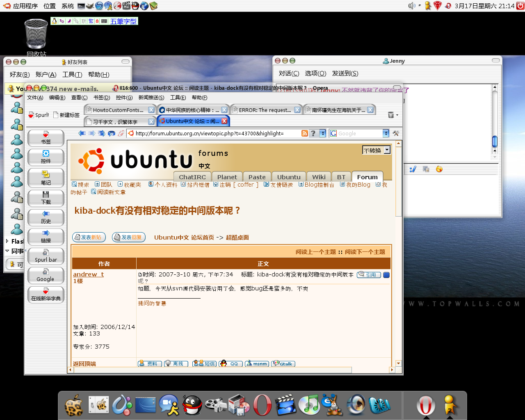Open the 书签 bookmarks panel in Opera
This screenshot has width=525, height=420.
click(46, 138)
